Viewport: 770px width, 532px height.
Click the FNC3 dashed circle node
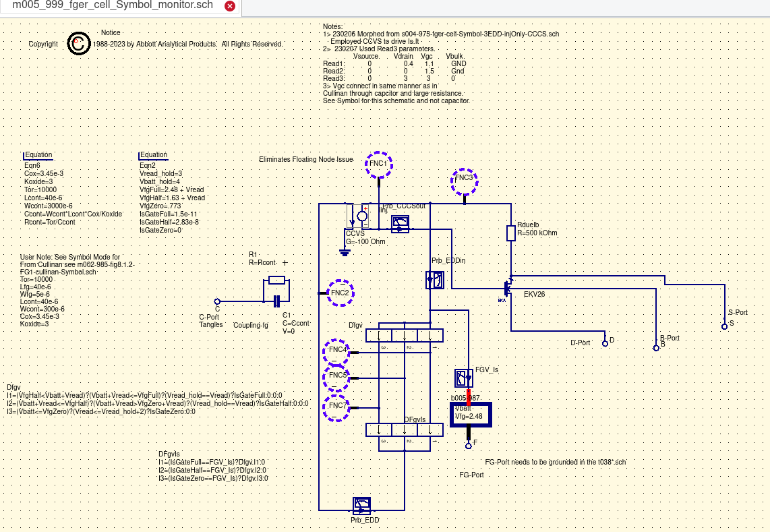pos(464,180)
